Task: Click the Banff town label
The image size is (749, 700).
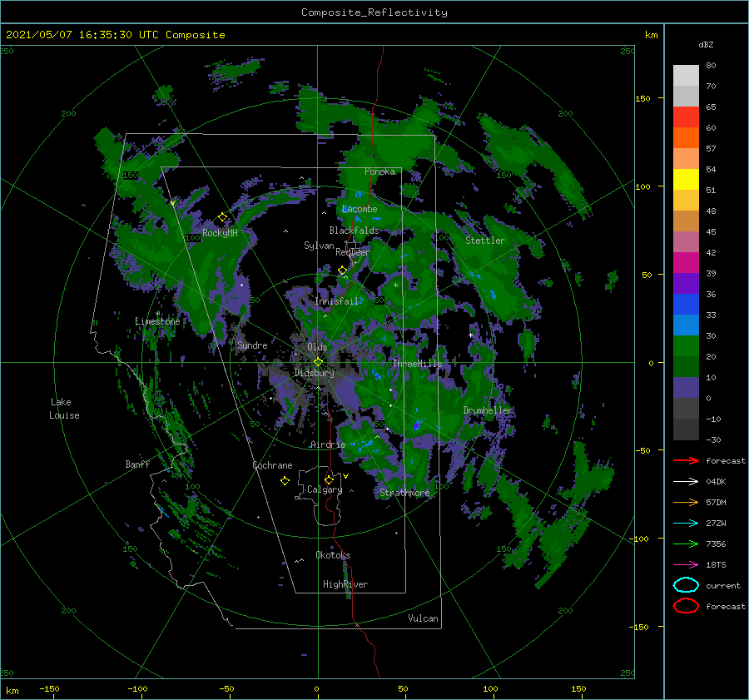Action: (x=137, y=464)
